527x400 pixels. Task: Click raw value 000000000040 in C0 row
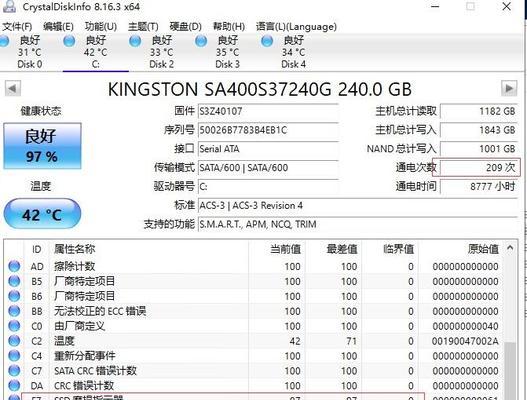pyautogui.click(x=465, y=326)
